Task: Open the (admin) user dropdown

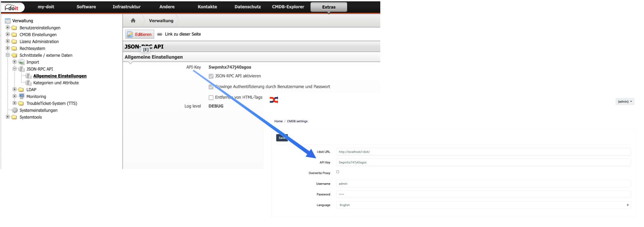Action: click(625, 102)
